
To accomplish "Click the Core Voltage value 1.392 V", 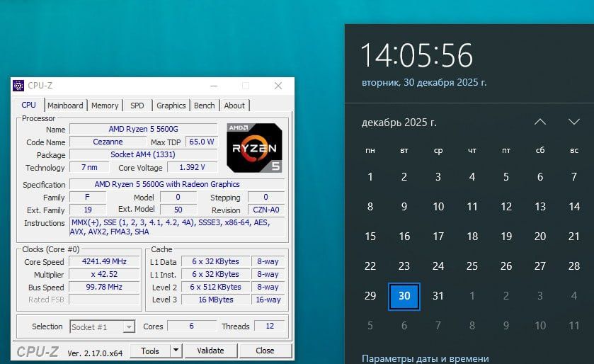I will [x=192, y=167].
